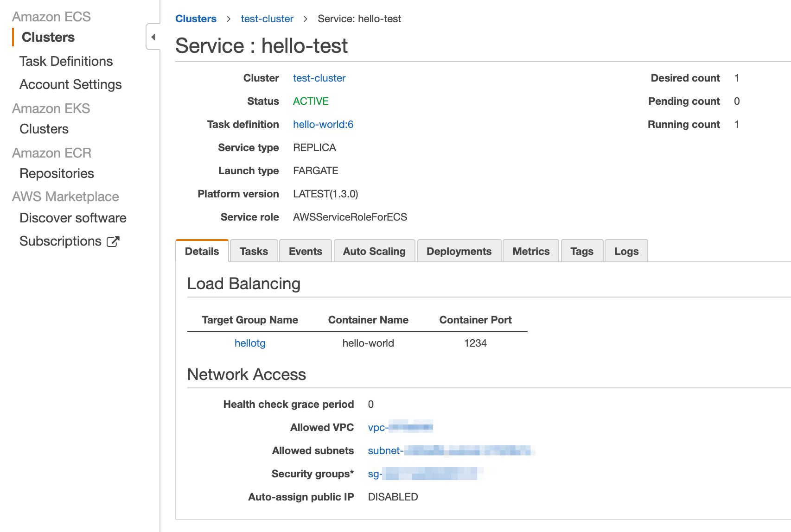Open Account Settings from the sidebar
The width and height of the screenshot is (791, 532).
pos(70,84)
